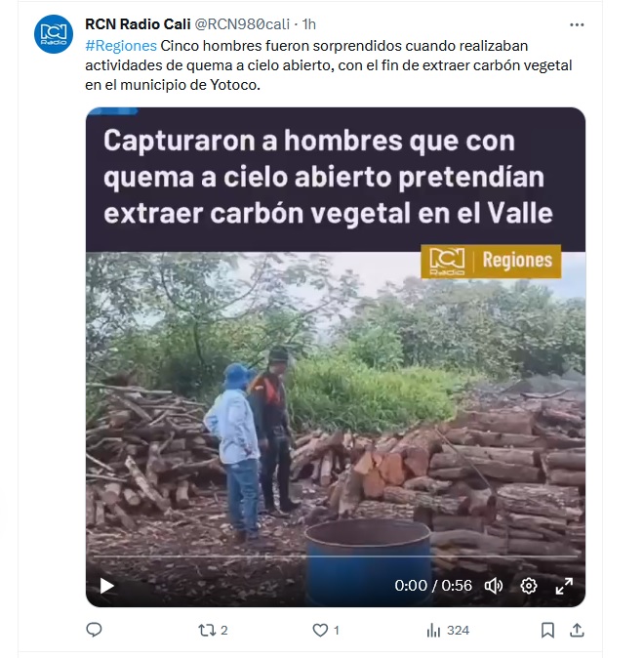This screenshot has width=644, height=658.
Task: Share the tweet via upload icon
Action: click(x=577, y=630)
